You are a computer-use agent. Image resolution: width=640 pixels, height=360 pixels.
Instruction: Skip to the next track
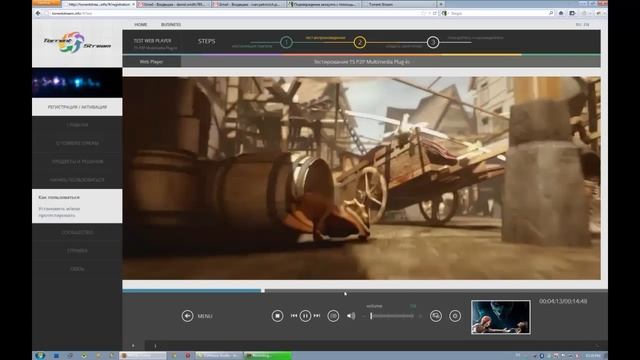(317, 316)
